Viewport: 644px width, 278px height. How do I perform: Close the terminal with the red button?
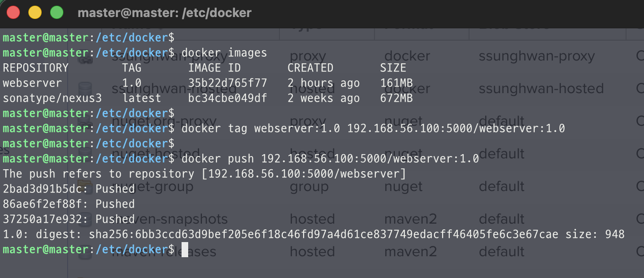coord(13,12)
